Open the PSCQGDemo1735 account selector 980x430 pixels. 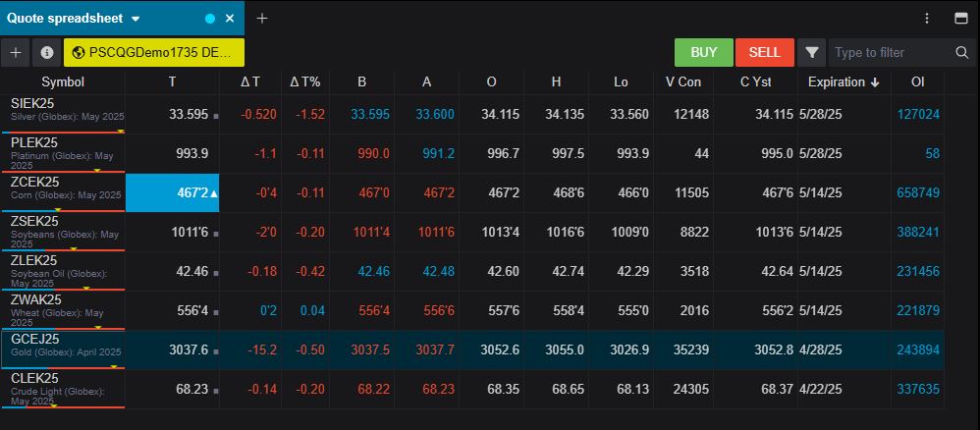coord(153,53)
